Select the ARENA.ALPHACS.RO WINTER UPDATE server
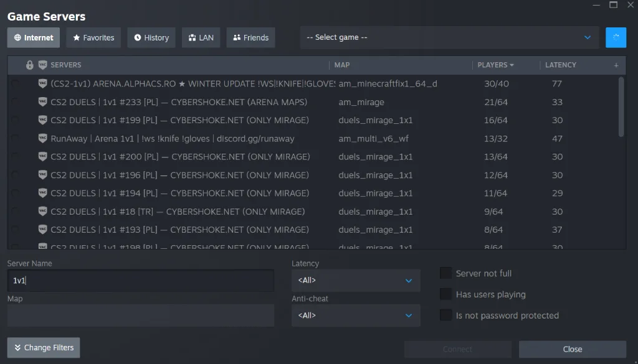 (x=313, y=83)
